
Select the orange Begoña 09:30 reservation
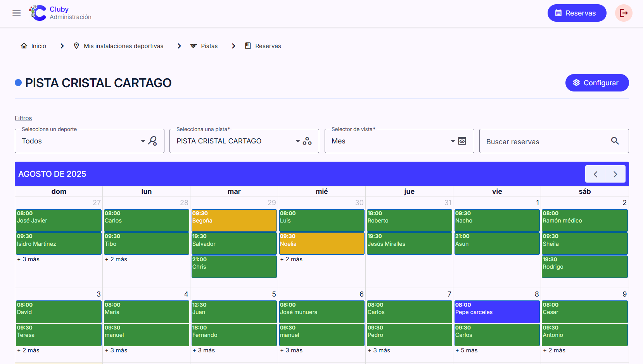(x=234, y=220)
